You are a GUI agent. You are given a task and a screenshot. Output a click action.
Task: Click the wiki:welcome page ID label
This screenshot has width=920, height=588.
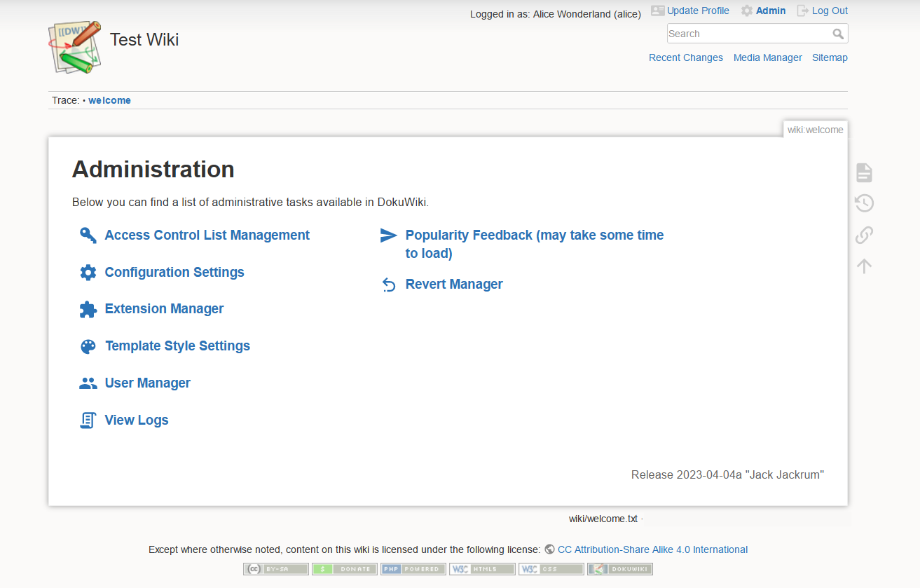coord(816,130)
